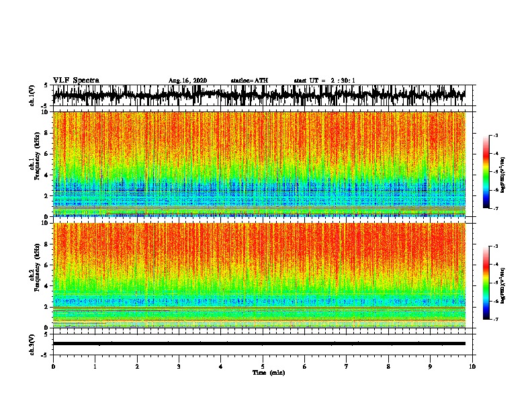The height and width of the screenshot is (411, 532).
Task: Click the 'Time (min)' axis label
Action: pos(269,373)
